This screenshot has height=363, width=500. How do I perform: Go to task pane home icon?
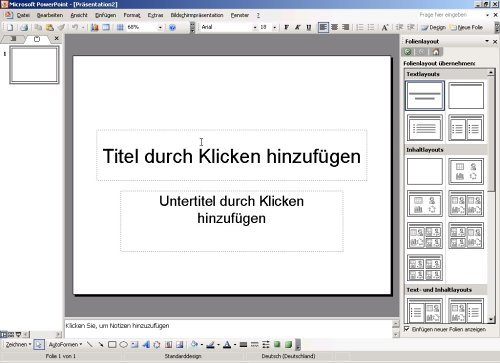pos(436,52)
